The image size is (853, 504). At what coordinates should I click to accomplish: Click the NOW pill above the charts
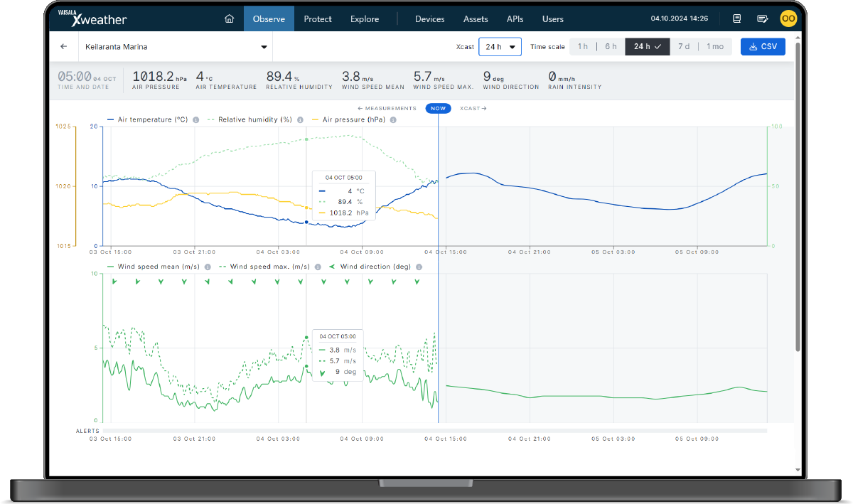pos(438,108)
